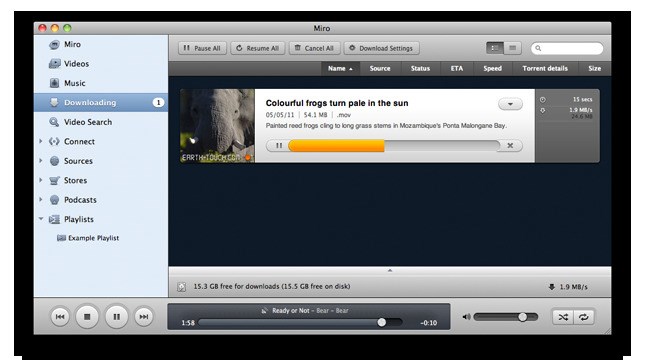Open Download Settings
Screen dimensions: 646x360
coord(382,48)
